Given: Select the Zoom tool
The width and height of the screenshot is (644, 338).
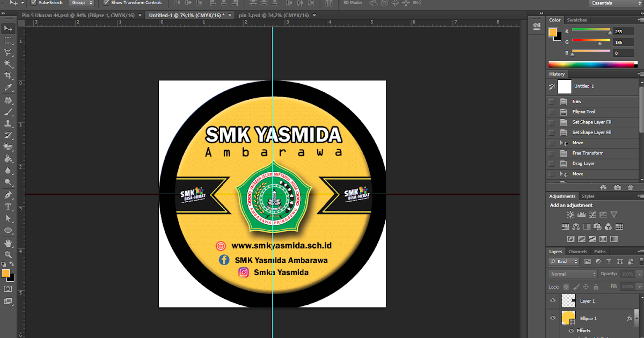Looking at the screenshot, I should point(8,255).
